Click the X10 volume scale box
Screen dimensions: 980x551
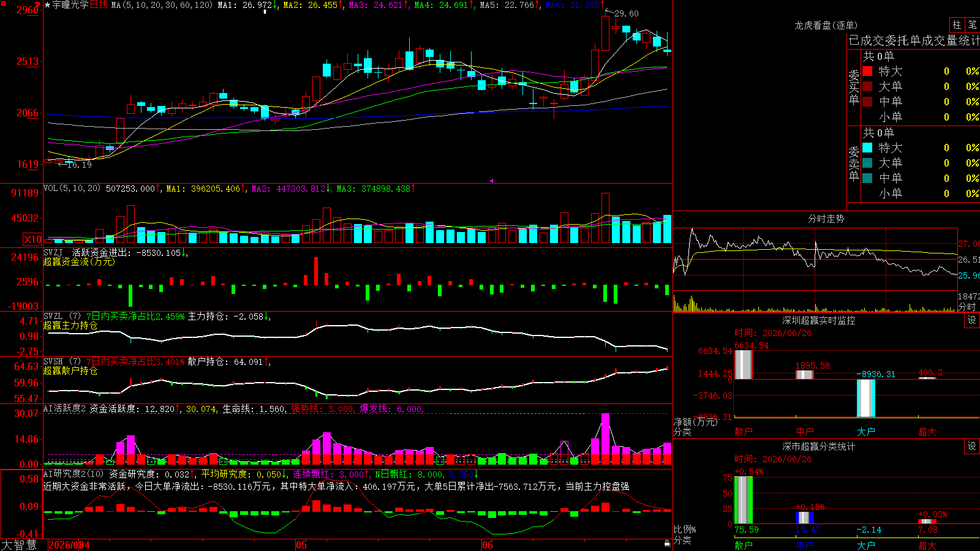tap(32, 239)
